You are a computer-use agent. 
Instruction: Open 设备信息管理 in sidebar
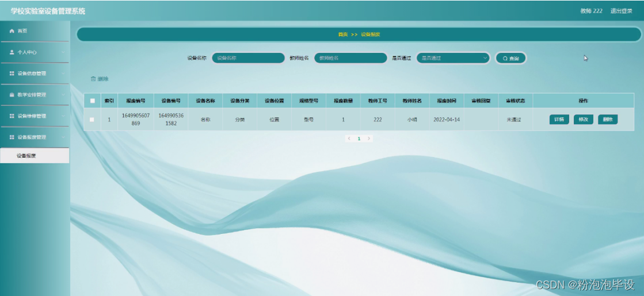[x=35, y=74]
